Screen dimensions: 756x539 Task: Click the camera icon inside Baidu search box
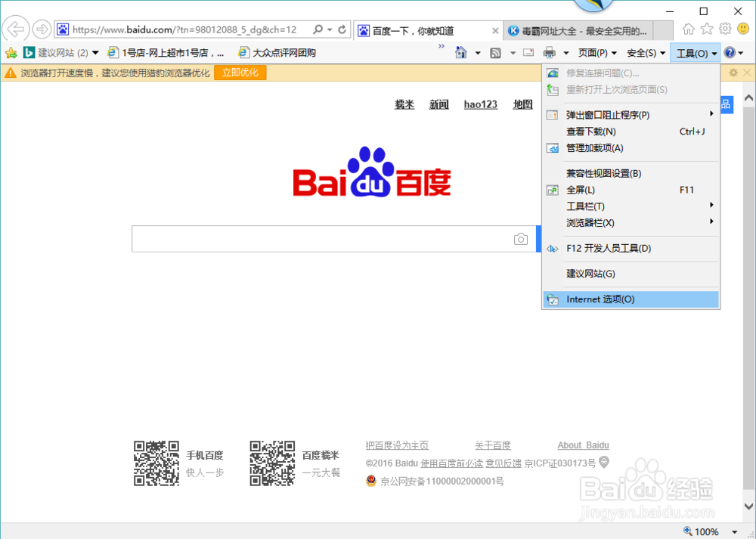(x=520, y=238)
